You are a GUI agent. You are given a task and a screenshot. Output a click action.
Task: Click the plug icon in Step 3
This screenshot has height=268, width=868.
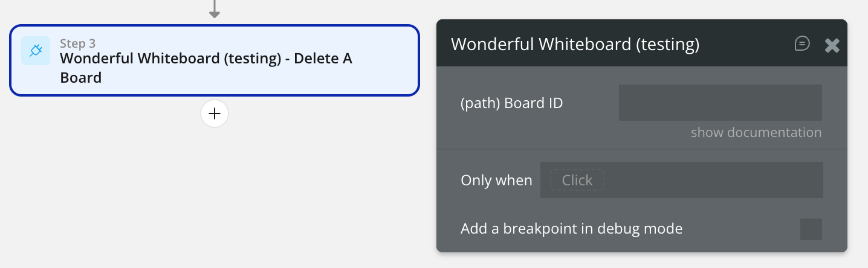[36, 51]
